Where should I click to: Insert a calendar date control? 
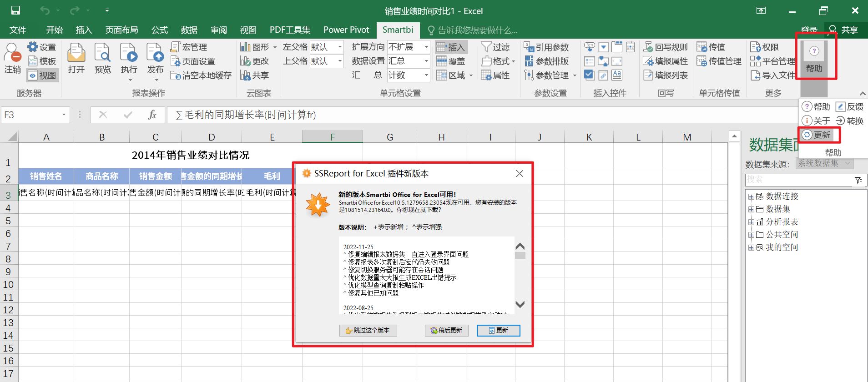point(631,47)
